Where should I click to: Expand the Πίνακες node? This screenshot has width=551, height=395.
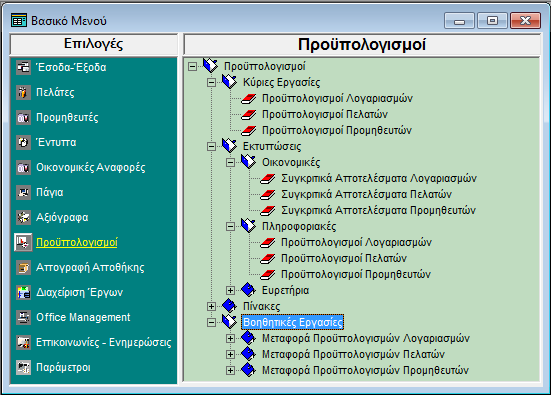211,306
